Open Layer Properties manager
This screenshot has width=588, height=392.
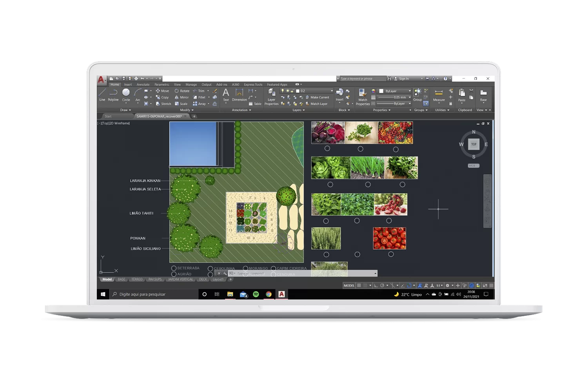pyautogui.click(x=271, y=96)
